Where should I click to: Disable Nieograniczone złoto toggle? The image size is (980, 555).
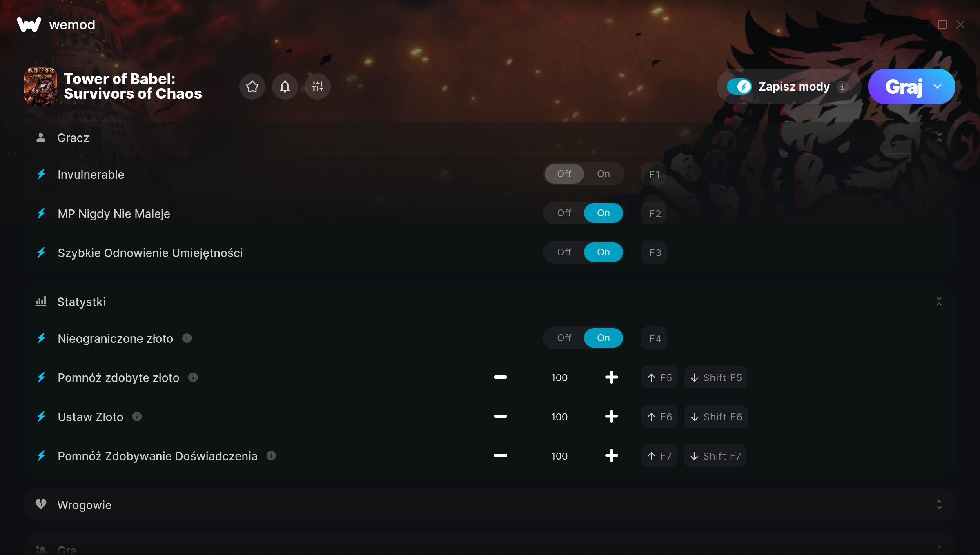point(564,338)
